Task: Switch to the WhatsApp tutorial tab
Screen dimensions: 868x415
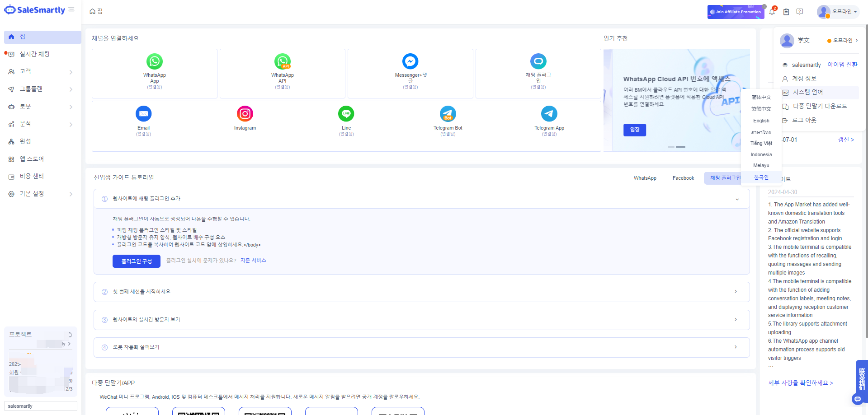Action: (645, 178)
